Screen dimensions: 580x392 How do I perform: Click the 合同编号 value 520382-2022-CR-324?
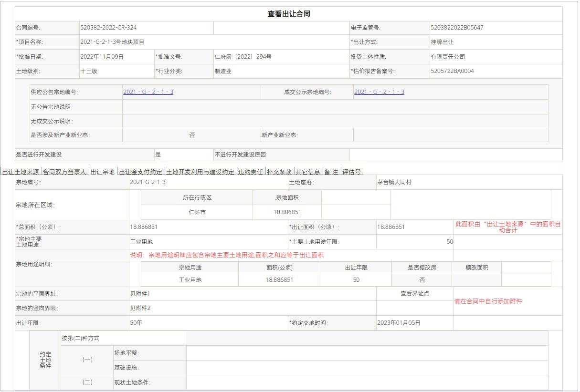[x=108, y=28]
